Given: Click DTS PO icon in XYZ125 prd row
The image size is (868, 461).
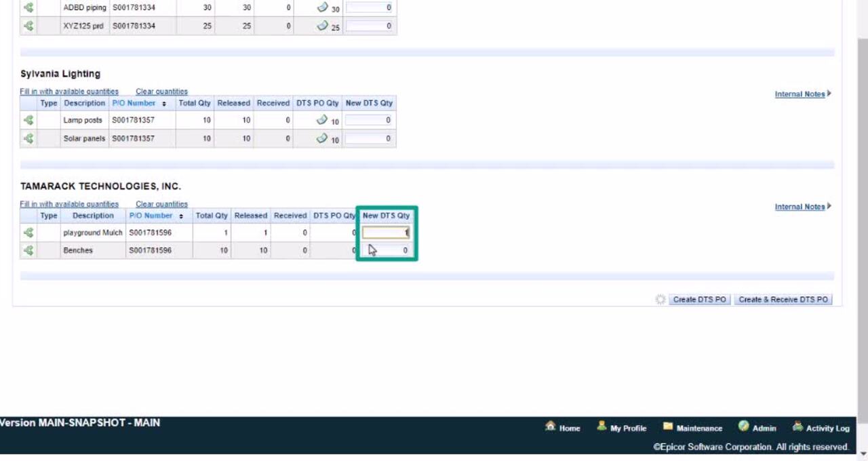Looking at the screenshot, I should [322, 26].
